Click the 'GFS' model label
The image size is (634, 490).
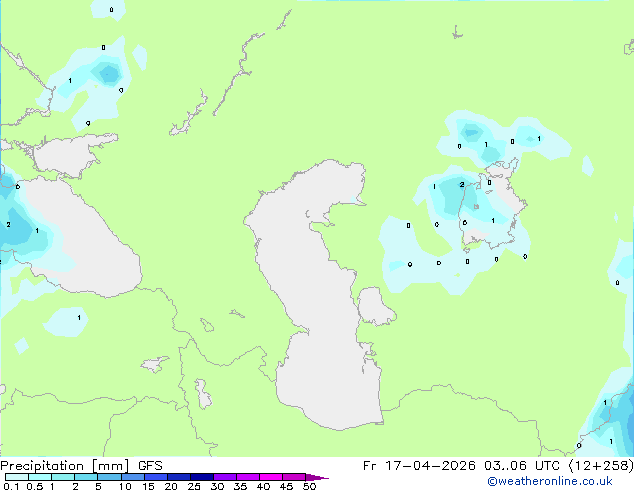[x=150, y=466]
